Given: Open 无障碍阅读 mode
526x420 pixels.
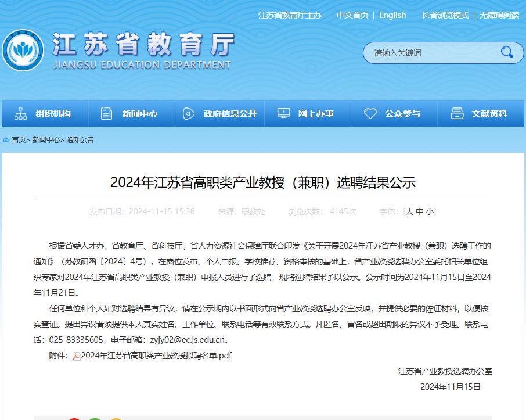Looking at the screenshot, I should (x=499, y=15).
